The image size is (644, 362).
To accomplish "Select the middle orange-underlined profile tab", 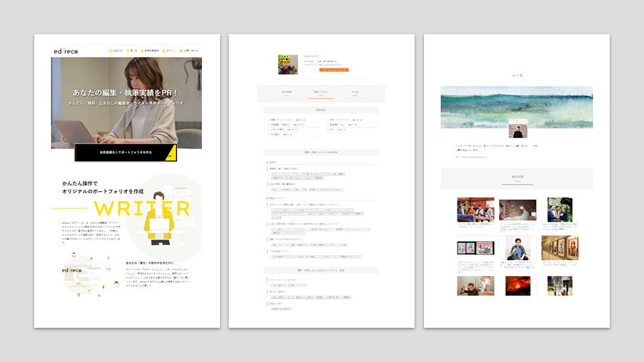I will click(x=321, y=93).
